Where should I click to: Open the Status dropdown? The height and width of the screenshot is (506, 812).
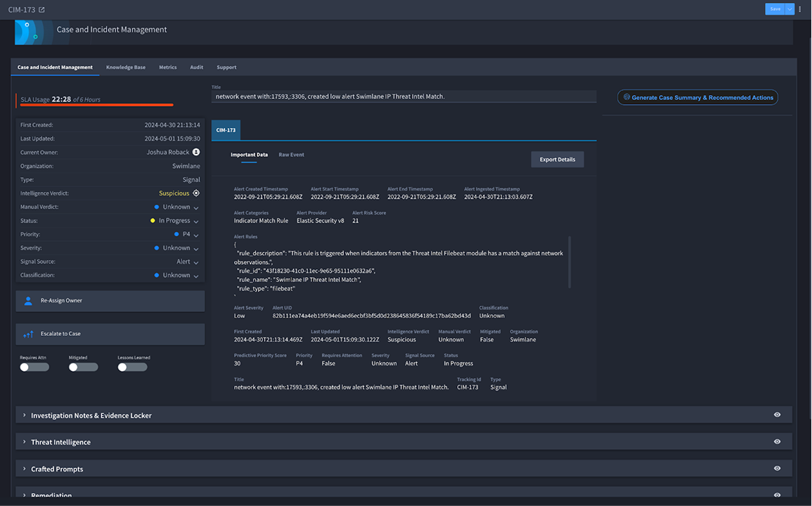click(196, 221)
